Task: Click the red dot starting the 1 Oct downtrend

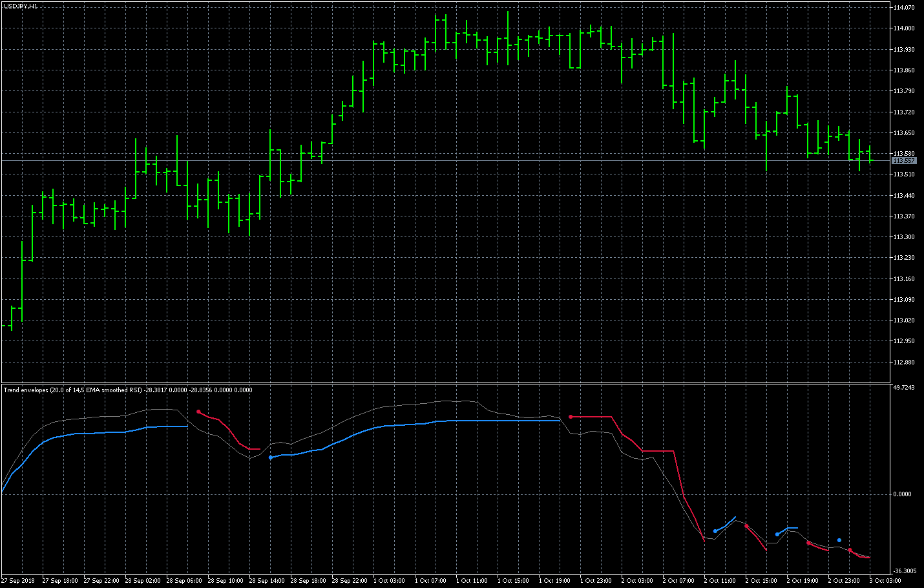Action: (x=571, y=417)
